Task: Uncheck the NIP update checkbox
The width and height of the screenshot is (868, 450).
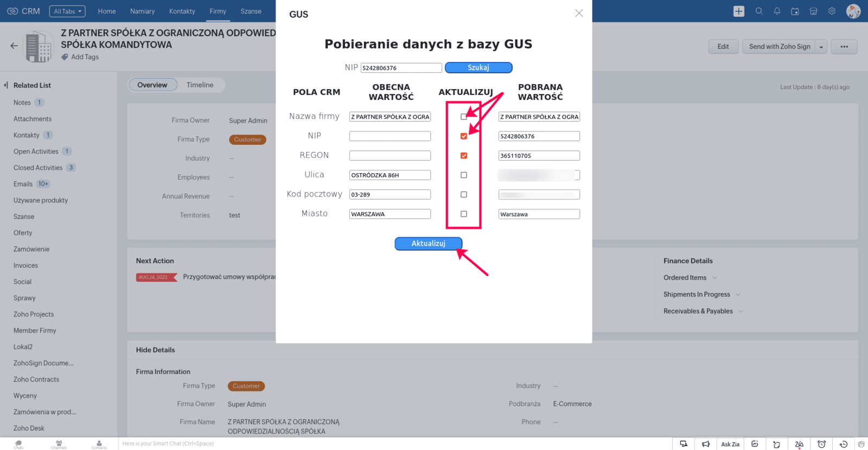Action: [464, 136]
